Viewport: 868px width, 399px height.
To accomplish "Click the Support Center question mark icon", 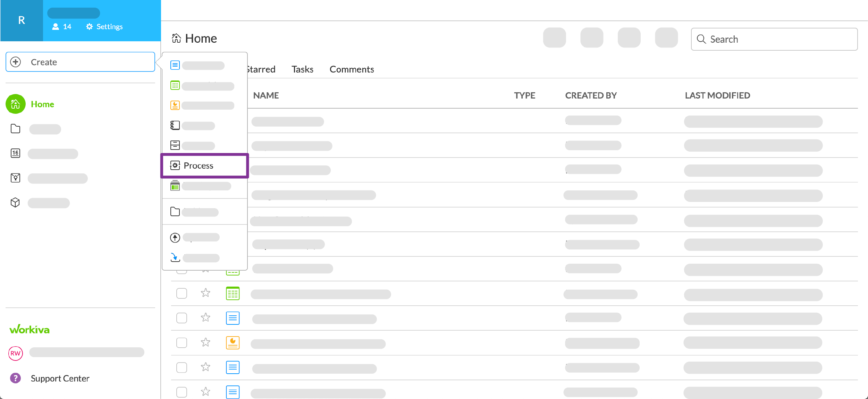I will pos(15,378).
